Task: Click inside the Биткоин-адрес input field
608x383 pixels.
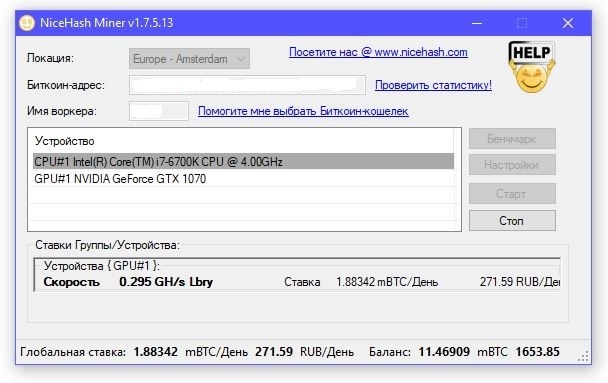Action: point(247,85)
